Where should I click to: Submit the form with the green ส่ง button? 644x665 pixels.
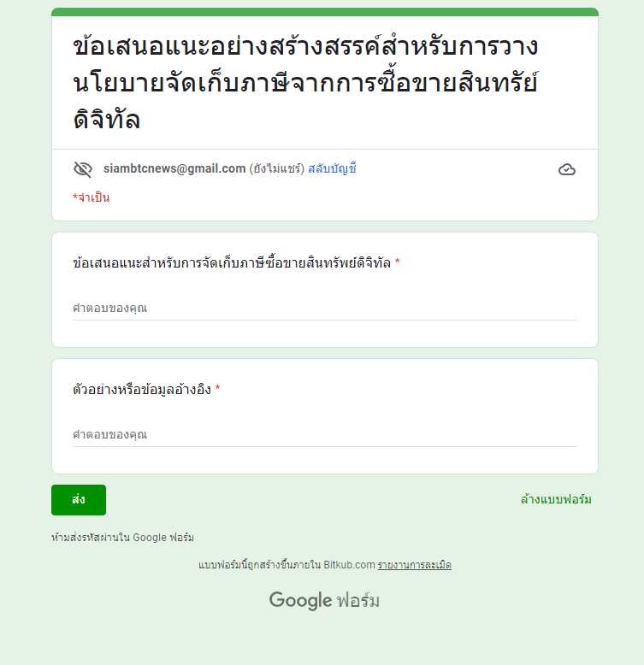79,500
